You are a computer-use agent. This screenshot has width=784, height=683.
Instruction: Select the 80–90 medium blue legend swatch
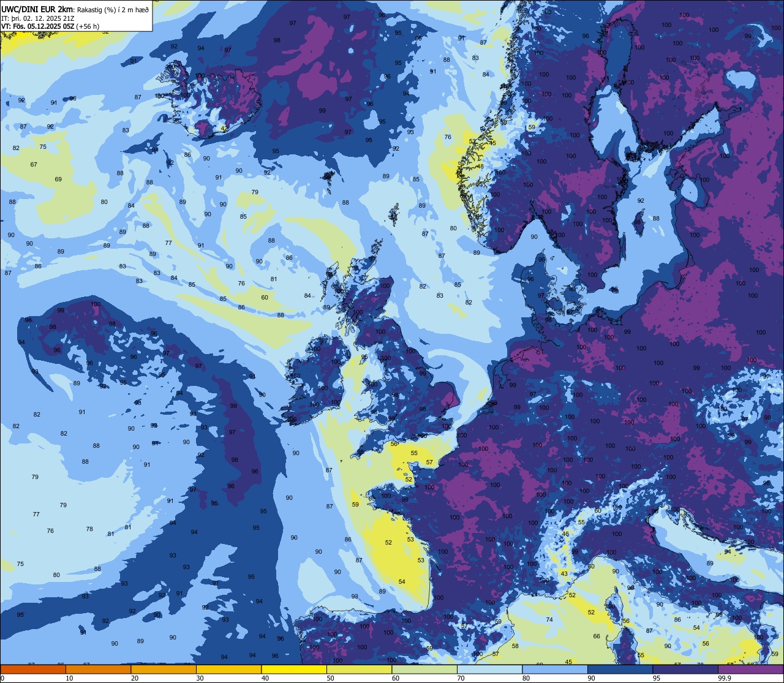click(x=555, y=669)
